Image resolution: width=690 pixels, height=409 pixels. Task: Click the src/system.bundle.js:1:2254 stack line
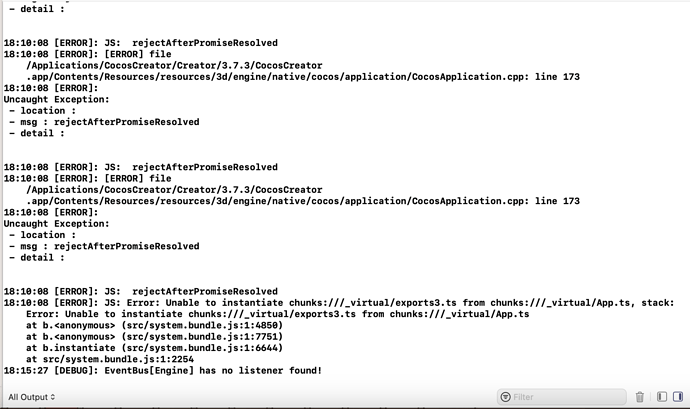110,359
